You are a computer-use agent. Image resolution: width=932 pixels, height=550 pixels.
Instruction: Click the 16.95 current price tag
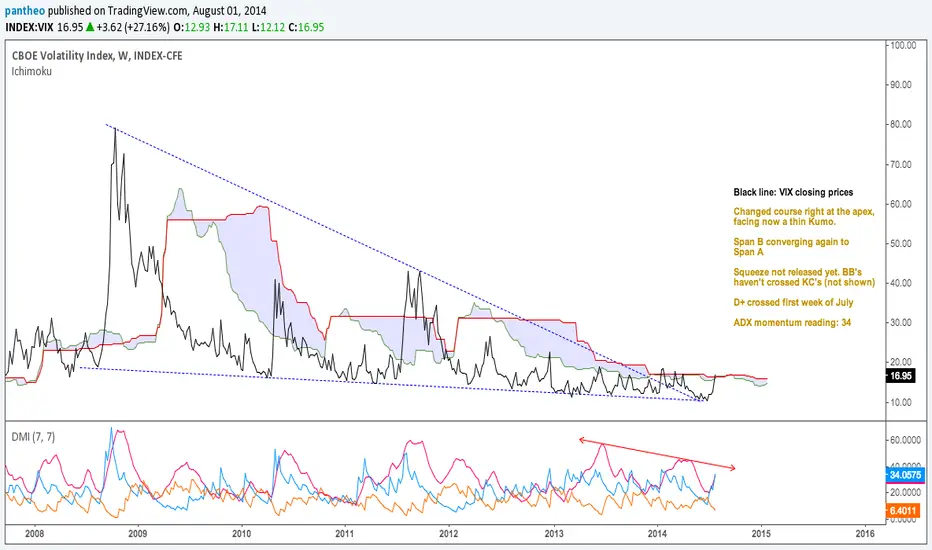coord(900,376)
